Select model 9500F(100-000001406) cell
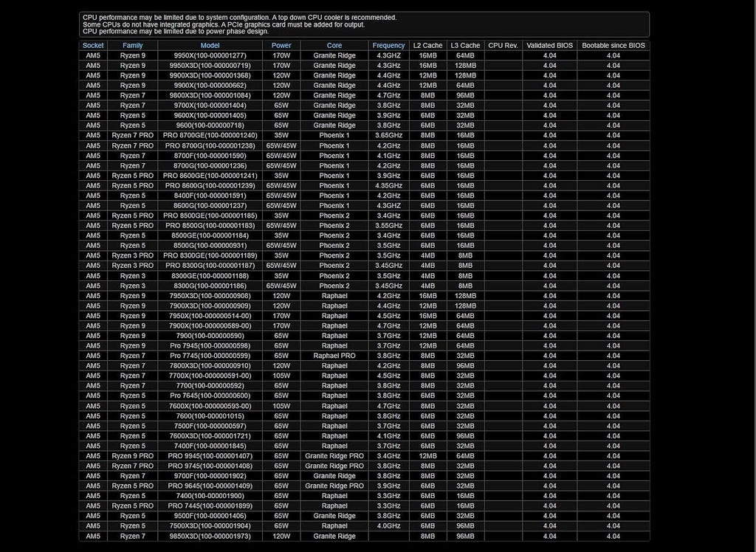 point(210,516)
